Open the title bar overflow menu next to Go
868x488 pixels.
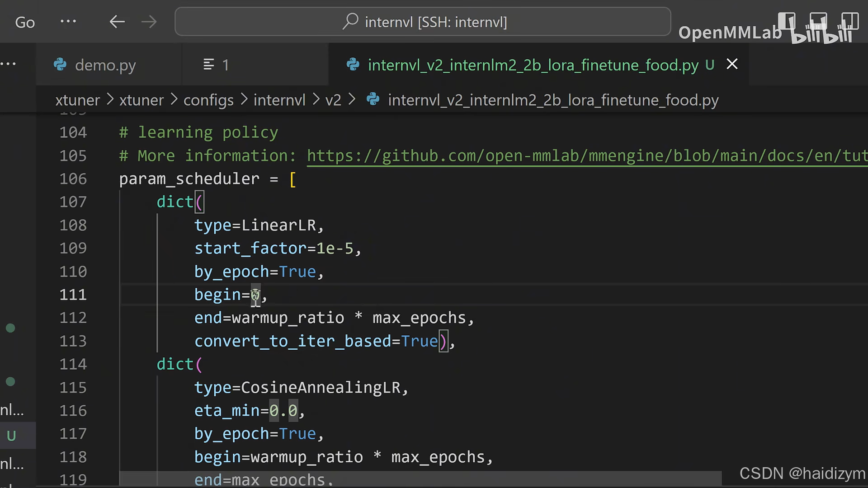[x=68, y=21]
